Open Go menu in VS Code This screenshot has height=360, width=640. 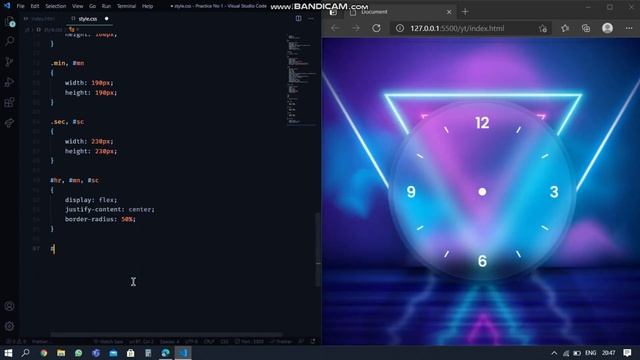tap(93, 6)
